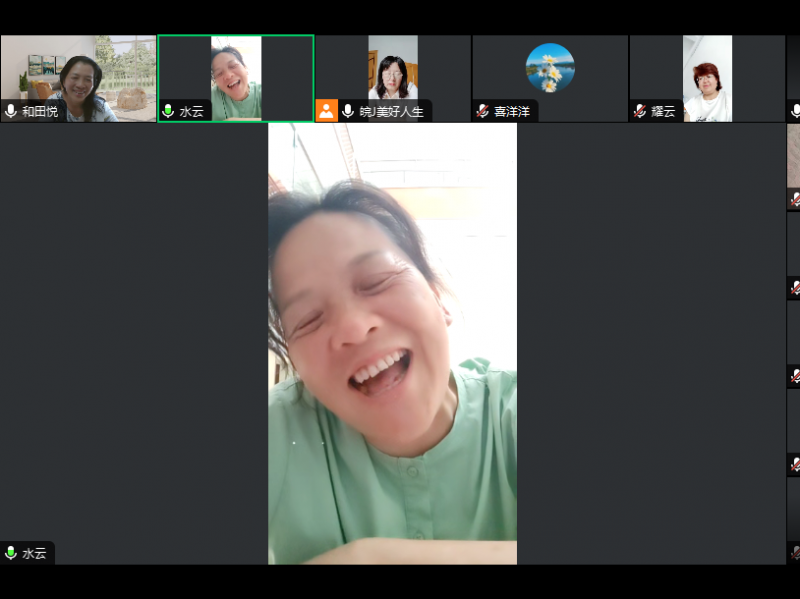Viewport: 800px width, 599px height.
Task: Click green microphone icon on 水云's top thumbnail
Action: [x=169, y=112]
